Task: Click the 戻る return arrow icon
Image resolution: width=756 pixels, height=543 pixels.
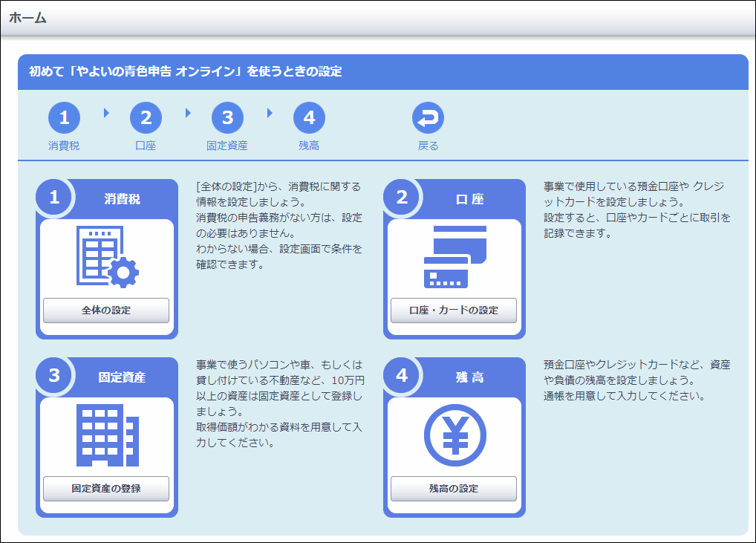Action: (x=428, y=117)
